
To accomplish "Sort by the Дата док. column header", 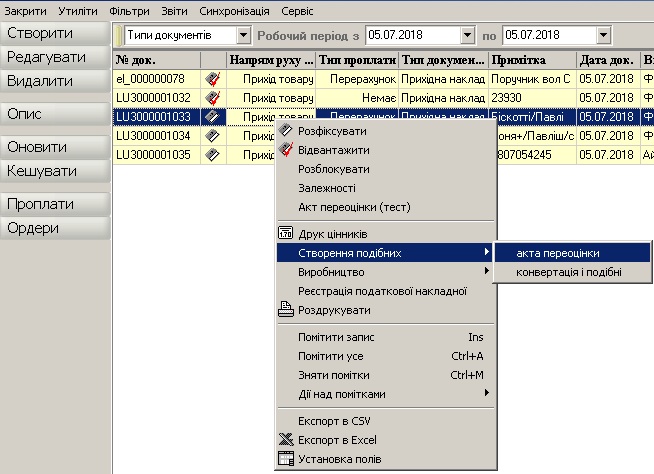I will 606,60.
